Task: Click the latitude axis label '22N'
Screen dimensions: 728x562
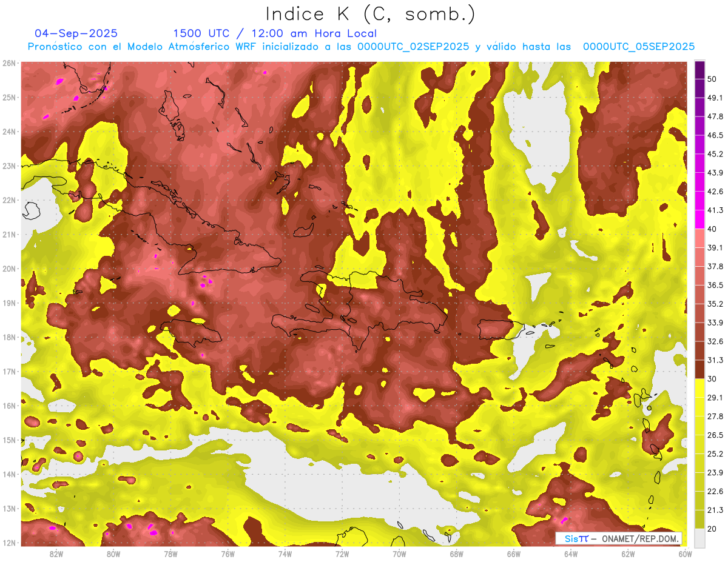Action: tap(9, 200)
